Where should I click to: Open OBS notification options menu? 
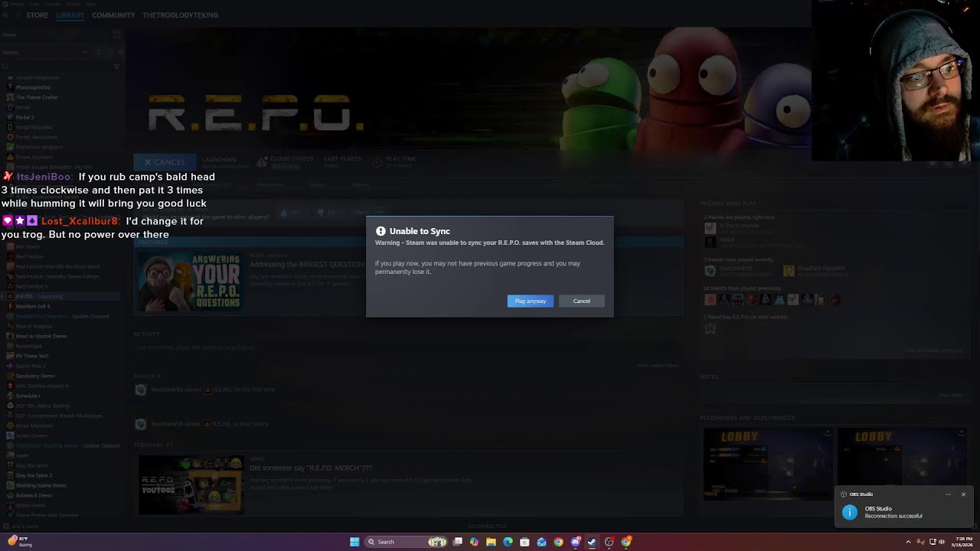point(948,494)
